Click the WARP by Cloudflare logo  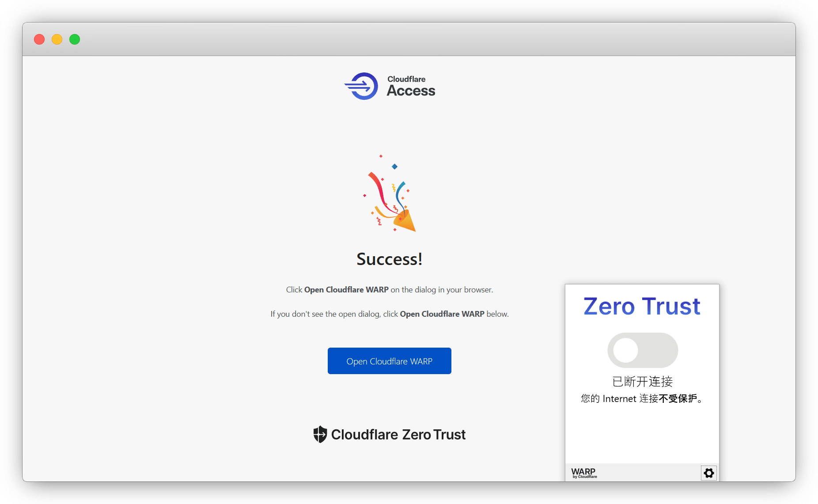(x=584, y=473)
